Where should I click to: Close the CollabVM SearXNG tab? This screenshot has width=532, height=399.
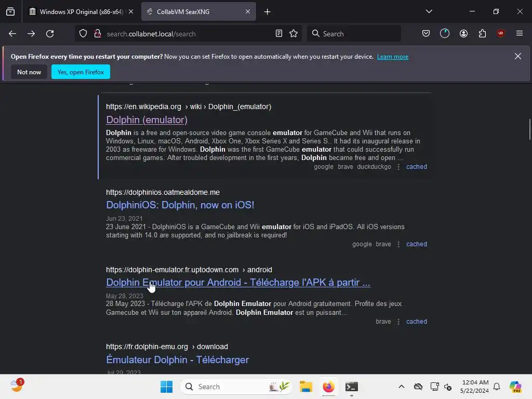tap(248, 11)
